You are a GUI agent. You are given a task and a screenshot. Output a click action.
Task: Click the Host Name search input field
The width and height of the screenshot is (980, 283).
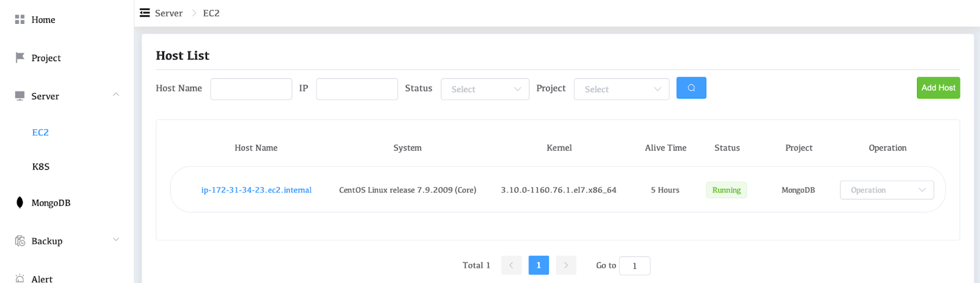[251, 89]
